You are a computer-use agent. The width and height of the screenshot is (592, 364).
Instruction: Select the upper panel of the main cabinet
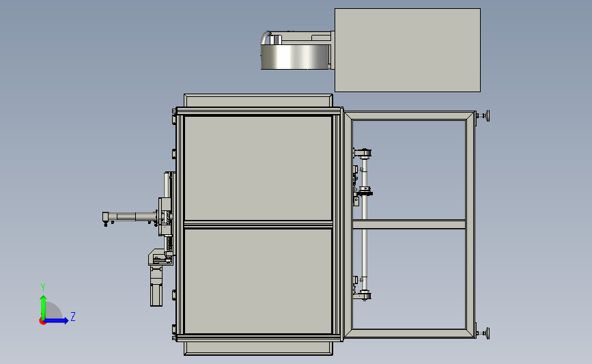pos(258,168)
